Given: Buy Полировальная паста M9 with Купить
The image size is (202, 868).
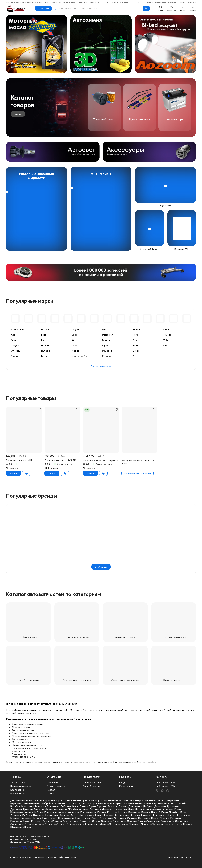Looking at the screenshot, I should pos(13,473).
